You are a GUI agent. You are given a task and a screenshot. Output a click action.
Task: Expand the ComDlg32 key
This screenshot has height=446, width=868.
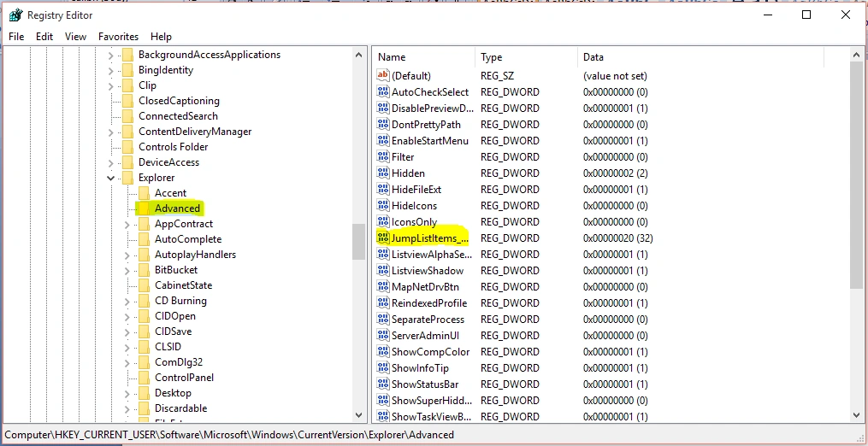(127, 362)
